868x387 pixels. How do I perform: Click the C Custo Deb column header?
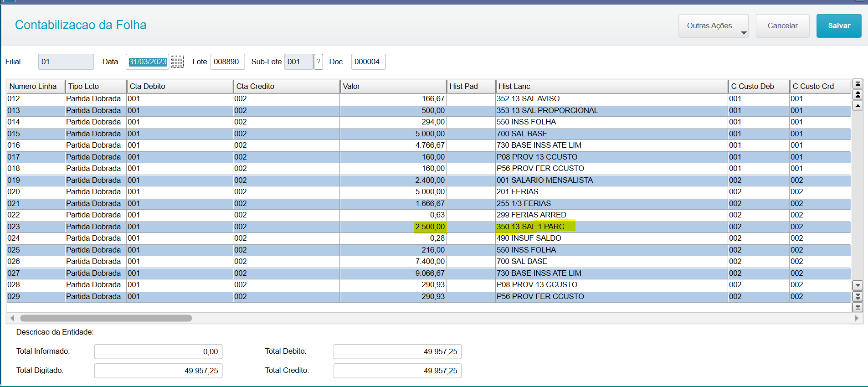tap(759, 87)
